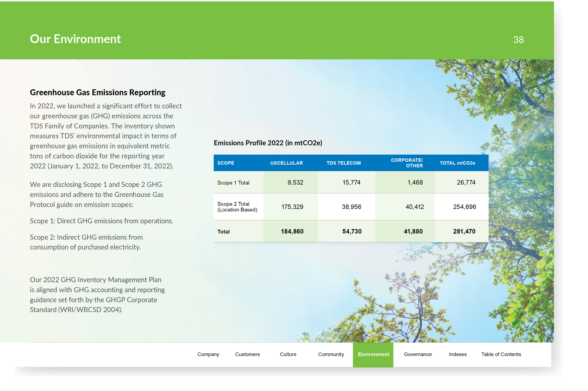588x391 pixels.
Task: Select the Scope 1 Total row label
Action: pos(233,182)
